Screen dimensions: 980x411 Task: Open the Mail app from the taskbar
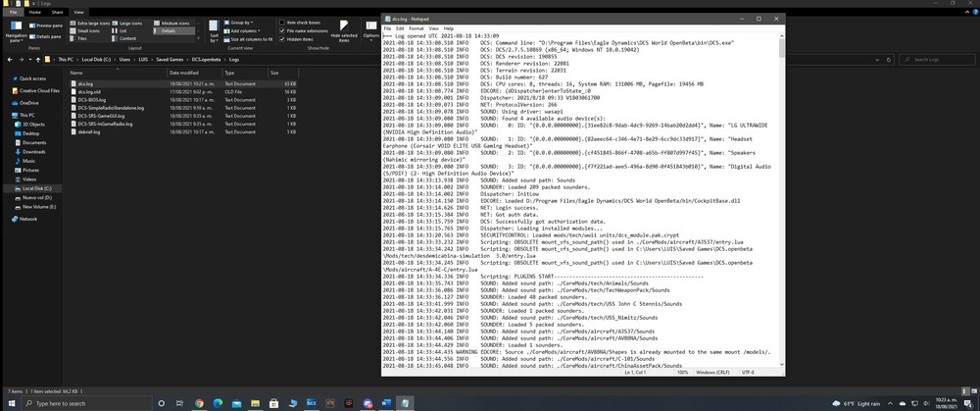coord(237,403)
